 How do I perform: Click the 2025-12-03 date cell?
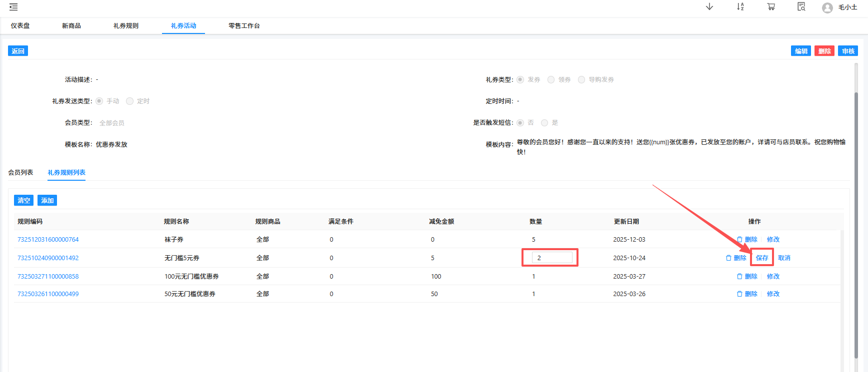pos(629,240)
